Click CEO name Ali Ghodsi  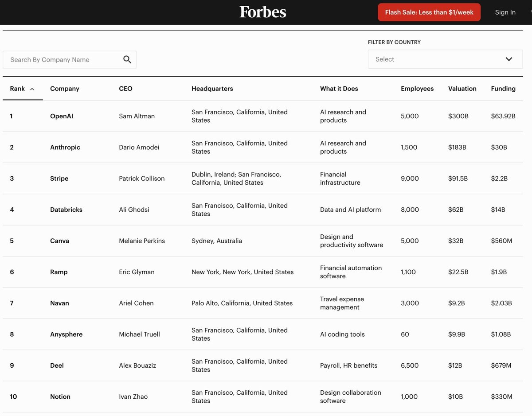tap(134, 210)
